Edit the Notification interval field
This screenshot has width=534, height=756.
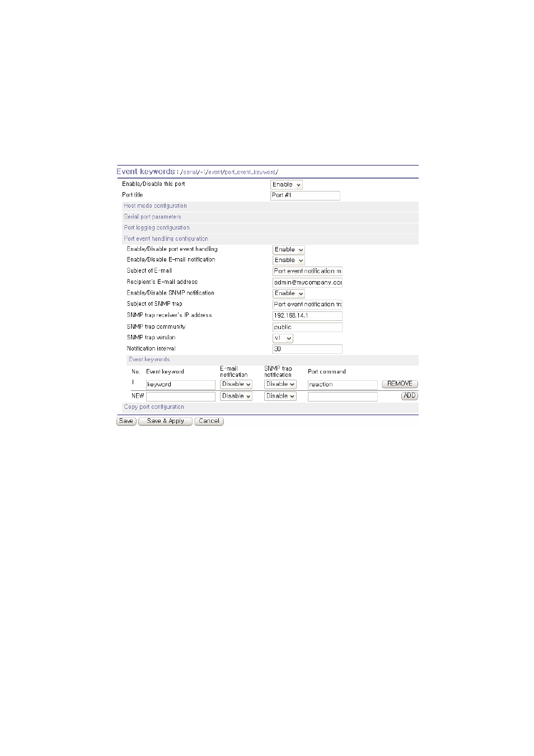pos(307,349)
